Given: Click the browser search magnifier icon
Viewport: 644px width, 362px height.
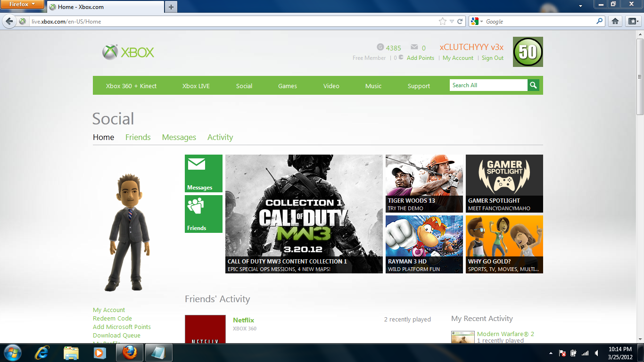Looking at the screenshot, I should pos(600,21).
